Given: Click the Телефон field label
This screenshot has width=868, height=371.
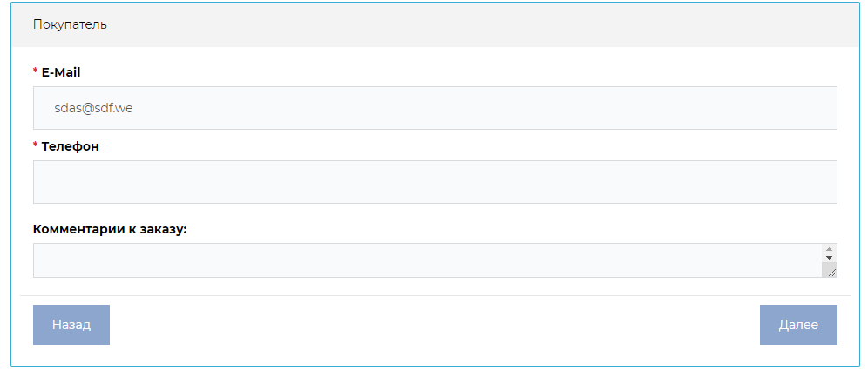Looking at the screenshot, I should point(70,146).
